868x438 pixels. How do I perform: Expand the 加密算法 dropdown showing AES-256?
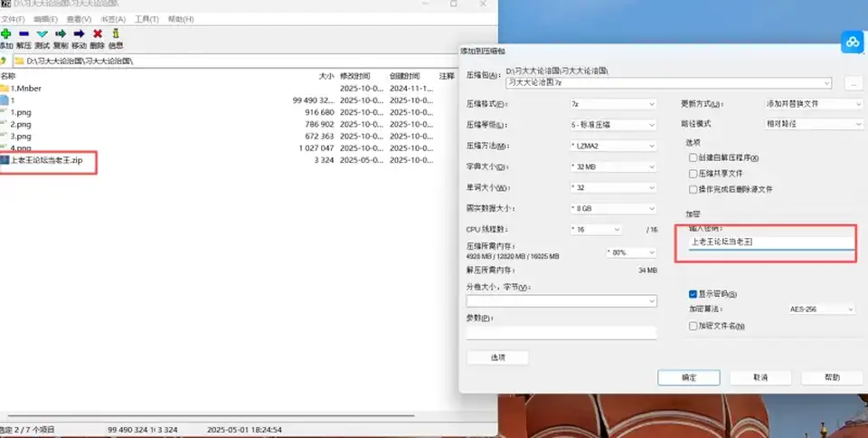pyautogui.click(x=822, y=309)
